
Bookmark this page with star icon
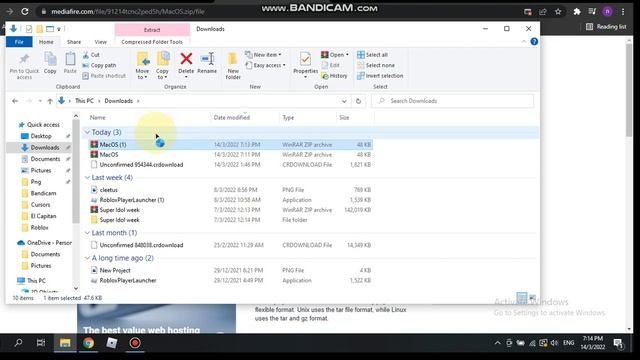point(558,12)
